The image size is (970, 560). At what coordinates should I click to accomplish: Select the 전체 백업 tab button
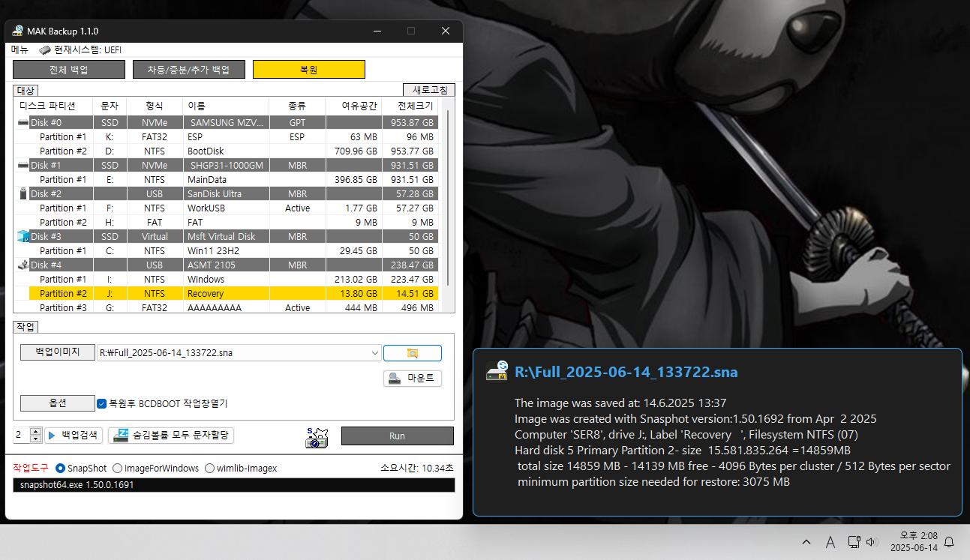tap(68, 70)
